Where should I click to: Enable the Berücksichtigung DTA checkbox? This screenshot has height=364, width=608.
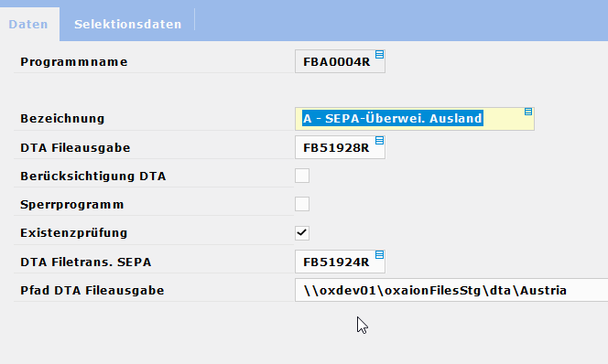coord(302,176)
